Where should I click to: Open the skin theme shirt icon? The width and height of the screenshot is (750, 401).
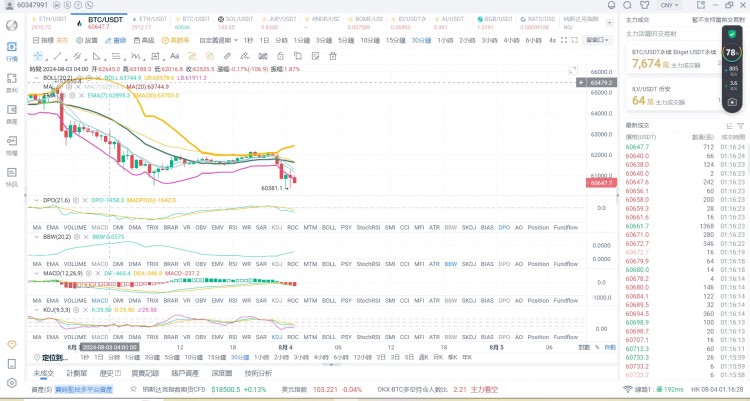644,5
